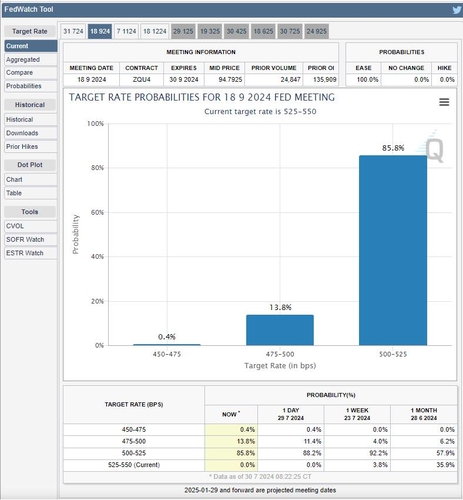The height and width of the screenshot is (500, 463).
Task: Click the ZQU4 contract cell
Action: coord(142,80)
